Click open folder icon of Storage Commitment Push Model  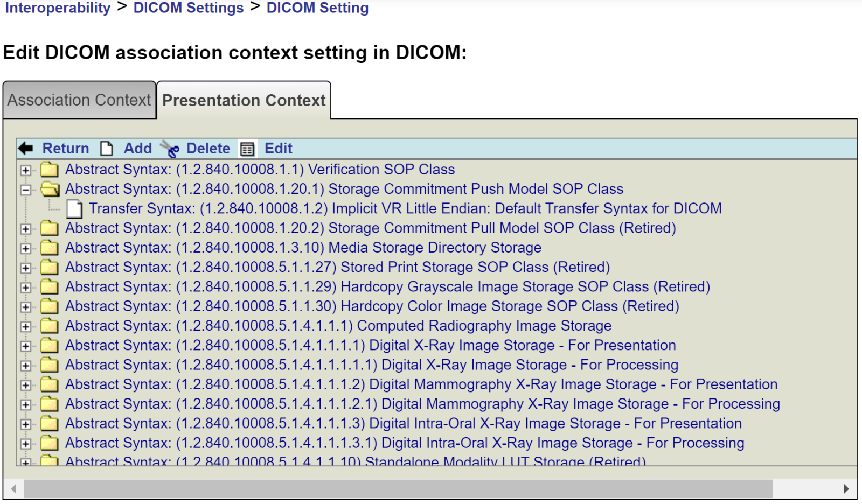point(50,189)
